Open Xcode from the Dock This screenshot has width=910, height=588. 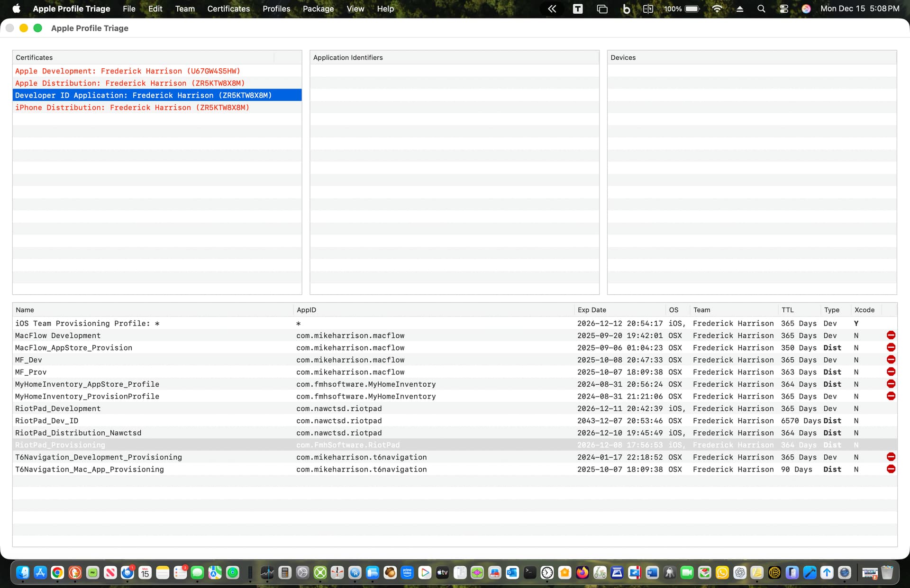pos(810,573)
